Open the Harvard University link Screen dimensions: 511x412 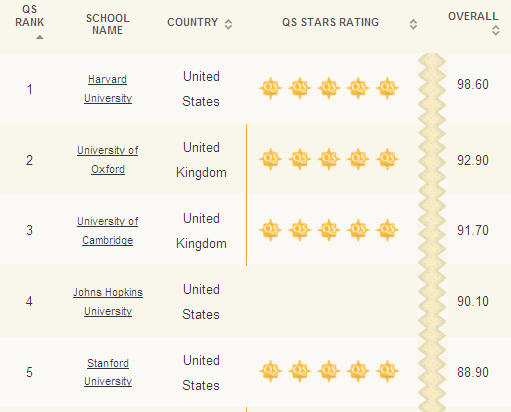pyautogui.click(x=108, y=89)
